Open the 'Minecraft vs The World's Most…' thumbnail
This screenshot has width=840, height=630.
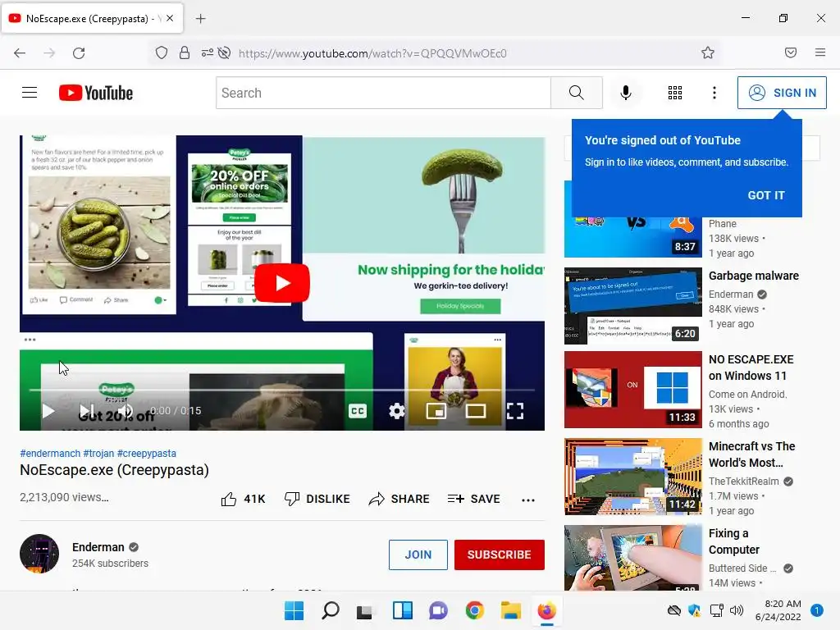point(632,477)
